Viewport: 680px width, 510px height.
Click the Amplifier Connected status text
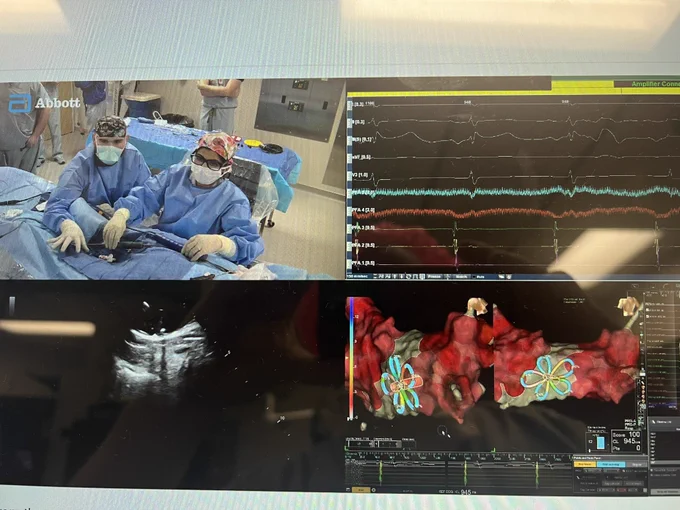click(655, 84)
